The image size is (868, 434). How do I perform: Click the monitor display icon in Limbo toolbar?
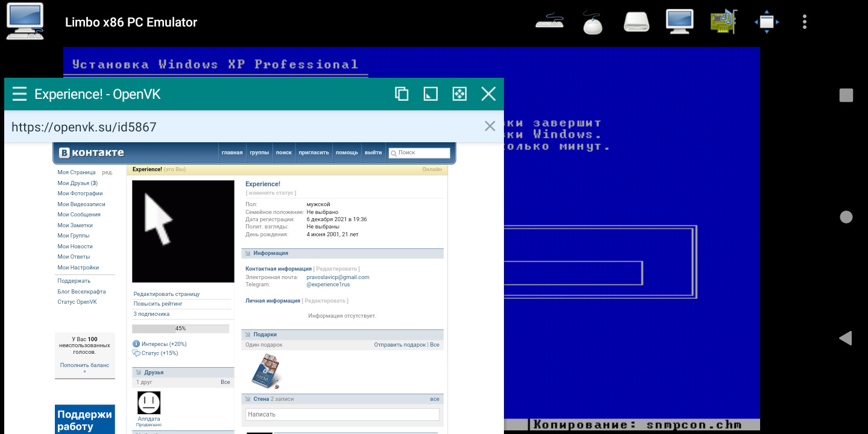pos(679,22)
